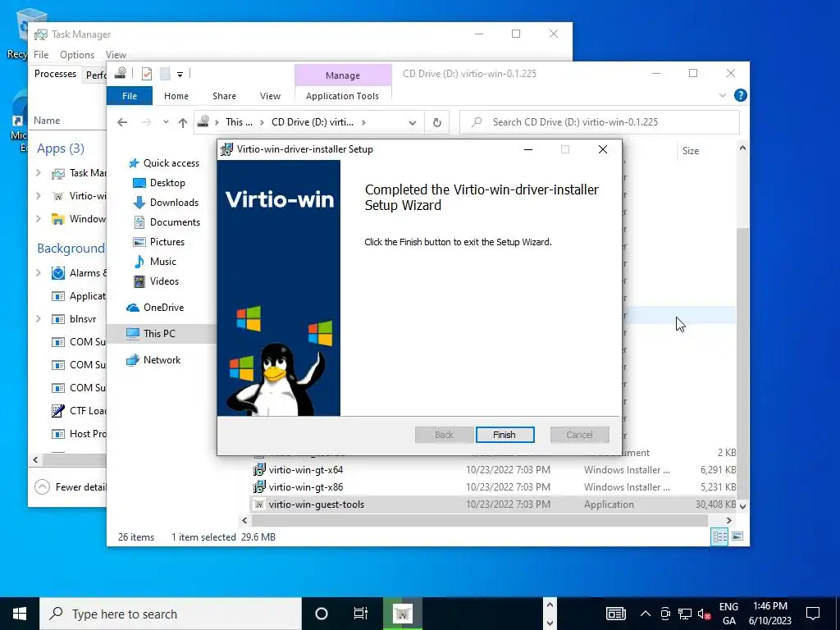Open Cortana from the taskbar
This screenshot has height=630, width=840.
point(322,614)
